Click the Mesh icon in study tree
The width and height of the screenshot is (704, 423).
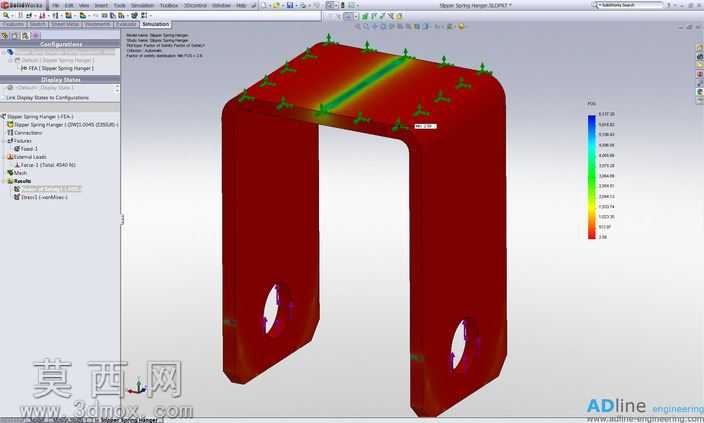pyautogui.click(x=10, y=172)
